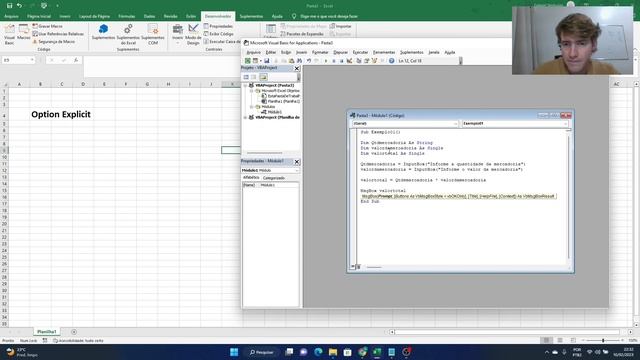Open Microsoft Edge from the taskbar

click(x=318, y=352)
